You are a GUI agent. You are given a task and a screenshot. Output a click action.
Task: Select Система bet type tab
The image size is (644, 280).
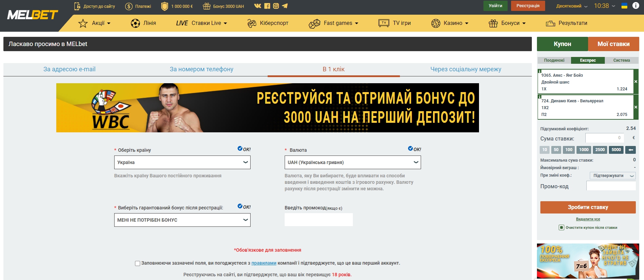coord(622,60)
